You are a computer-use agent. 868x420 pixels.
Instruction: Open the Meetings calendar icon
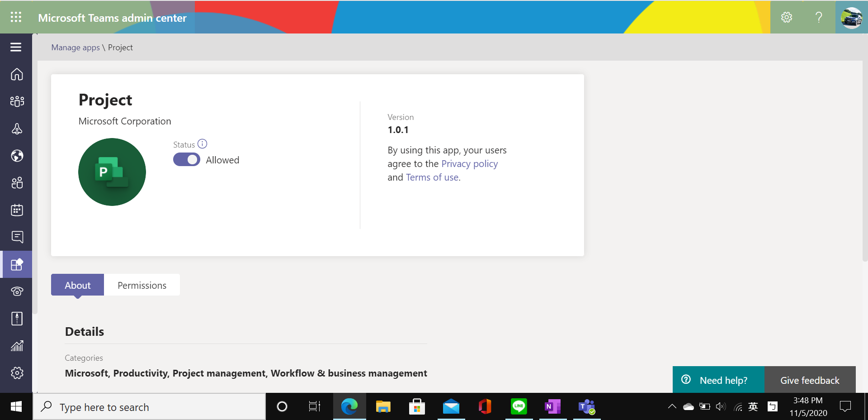[17, 210]
